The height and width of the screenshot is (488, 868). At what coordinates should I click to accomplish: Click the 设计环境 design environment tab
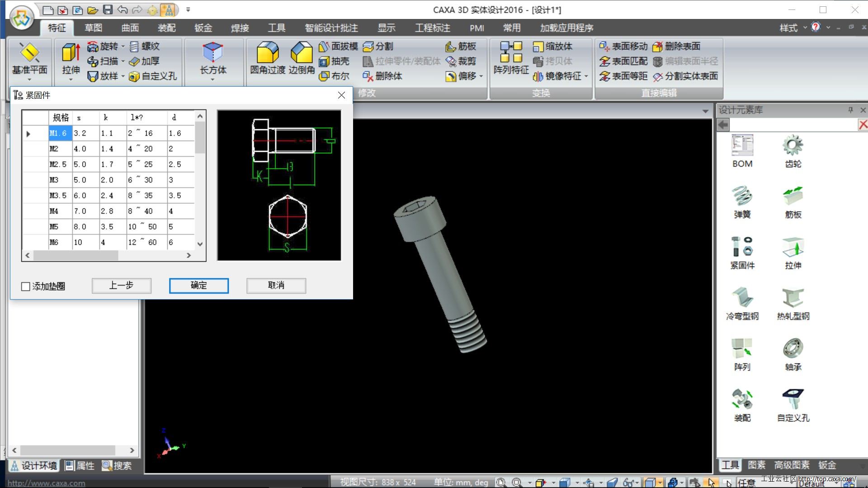34,466
